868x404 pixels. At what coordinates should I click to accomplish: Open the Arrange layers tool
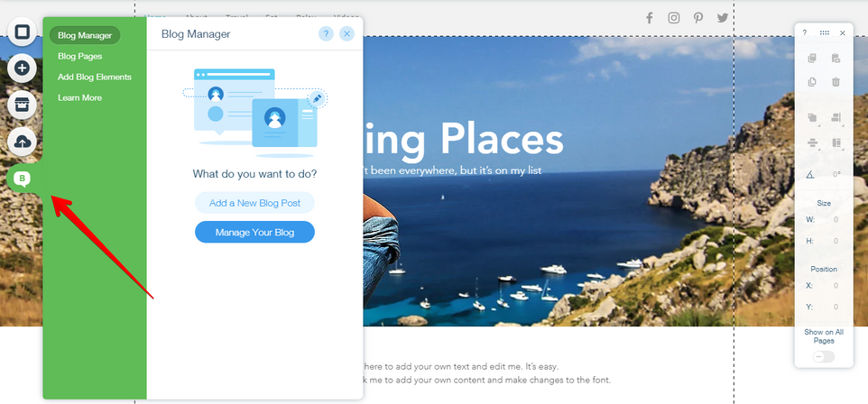[812, 117]
